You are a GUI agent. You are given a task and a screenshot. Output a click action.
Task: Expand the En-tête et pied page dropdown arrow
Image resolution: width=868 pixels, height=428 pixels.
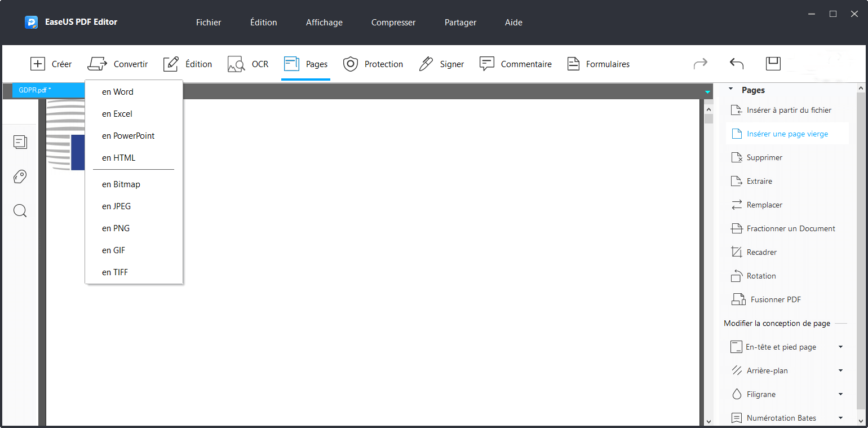(x=840, y=347)
